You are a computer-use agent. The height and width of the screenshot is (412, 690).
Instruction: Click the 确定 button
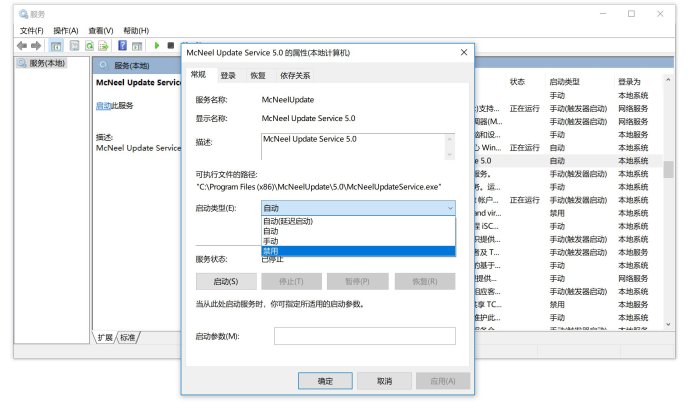pos(325,381)
